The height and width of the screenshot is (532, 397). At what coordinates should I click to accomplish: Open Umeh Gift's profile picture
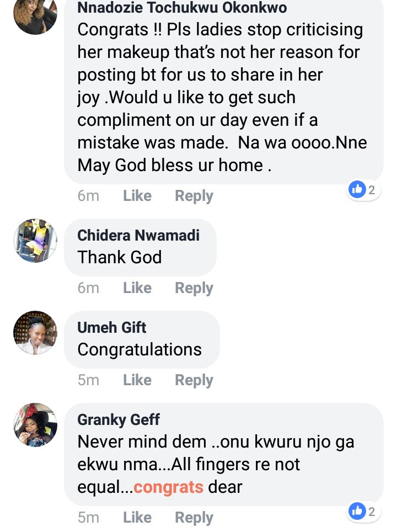[35, 333]
